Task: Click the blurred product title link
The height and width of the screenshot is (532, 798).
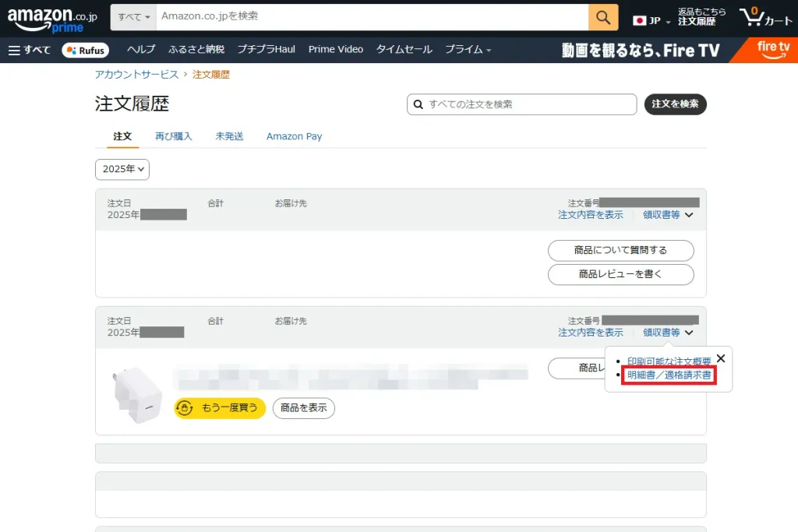Action: click(x=350, y=377)
